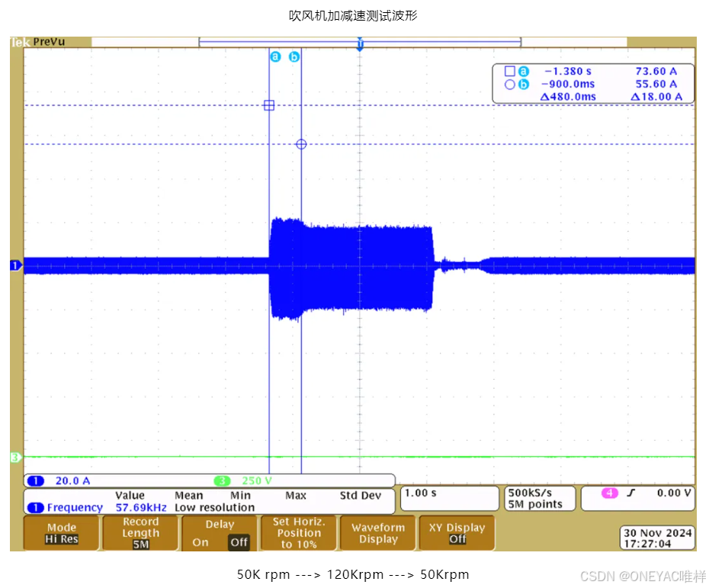Screen dimensions: 709x588
Task: Click the 17:27:04 time readout
Action: point(647,544)
